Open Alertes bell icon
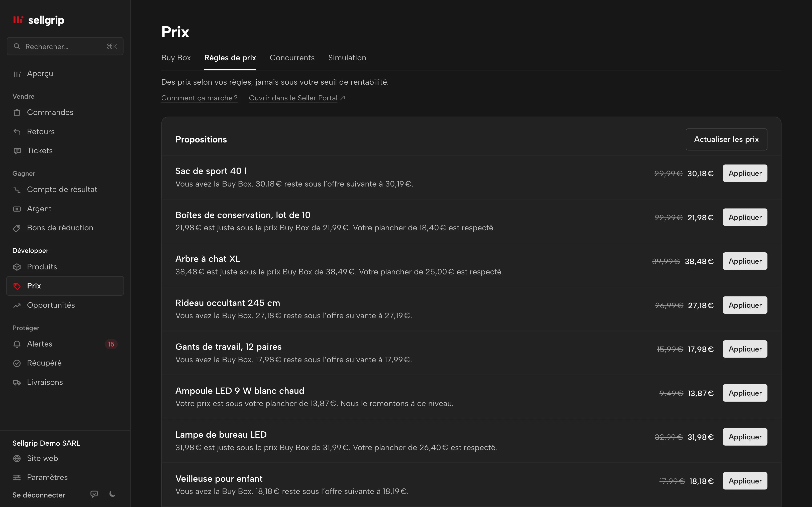The width and height of the screenshot is (812, 507). coord(17,344)
